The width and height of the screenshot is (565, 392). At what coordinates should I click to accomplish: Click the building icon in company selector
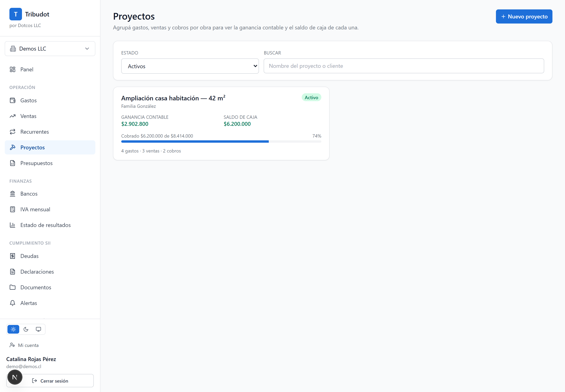pos(13,49)
